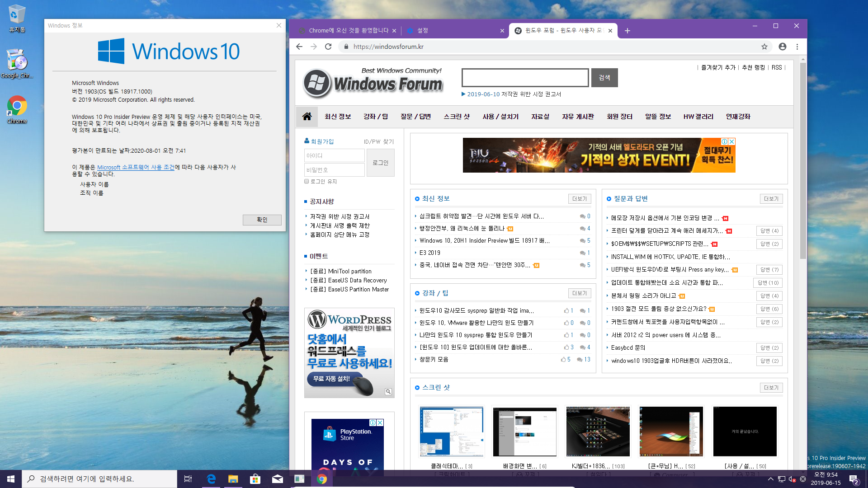Image resolution: width=868 pixels, height=488 pixels.
Task: Click the Windows Forum logo
Action: coord(373,83)
